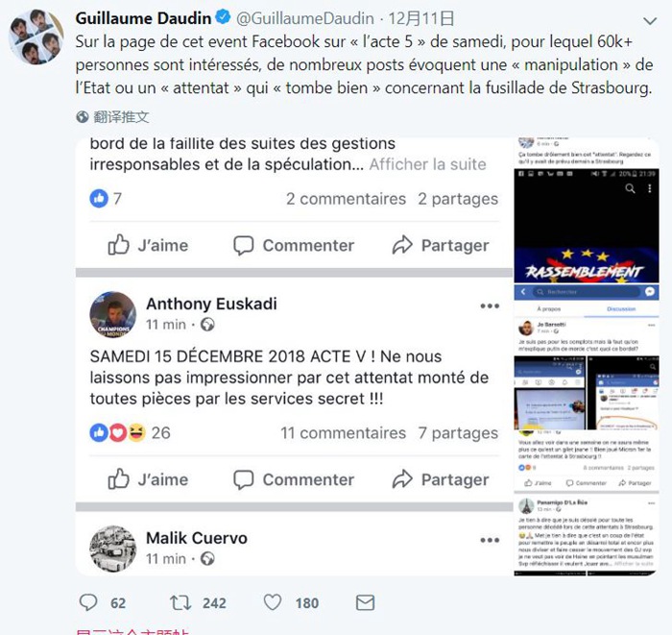The image size is (672, 635).
Task: Like the tweet with heart icon
Action: click(272, 602)
